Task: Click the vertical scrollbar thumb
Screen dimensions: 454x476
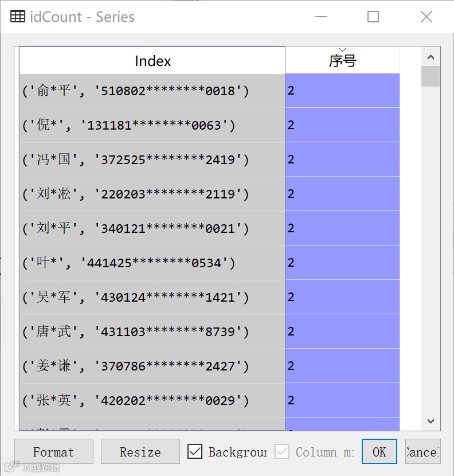Action: 430,76
